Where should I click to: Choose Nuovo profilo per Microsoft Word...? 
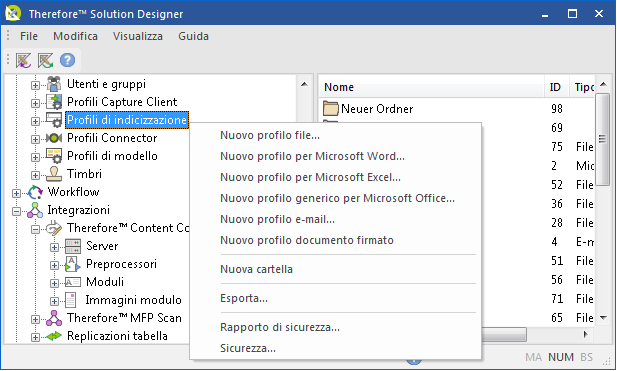335,156
